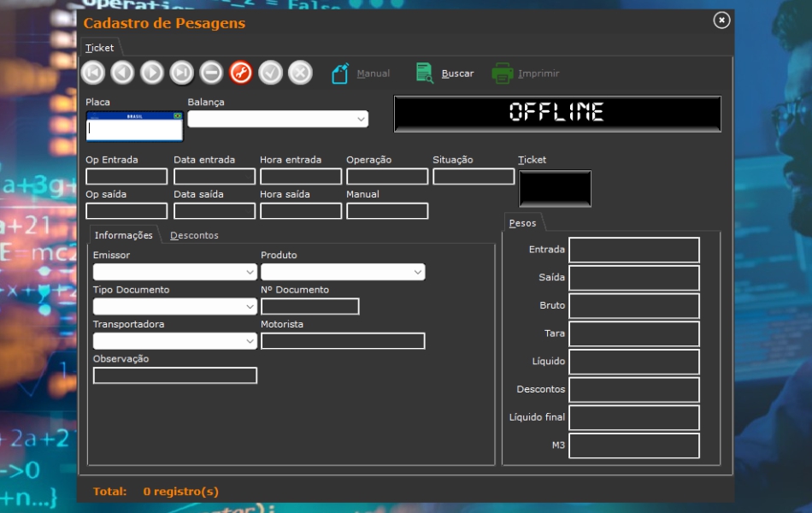Switch to the Descontos tab
This screenshot has height=513, width=812.
click(194, 235)
